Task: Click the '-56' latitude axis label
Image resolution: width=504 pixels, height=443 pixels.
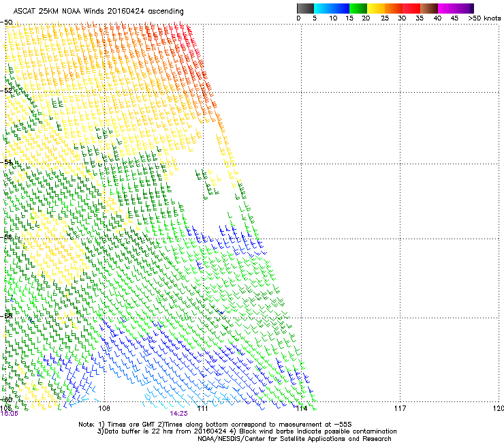Action: pyautogui.click(x=6, y=237)
